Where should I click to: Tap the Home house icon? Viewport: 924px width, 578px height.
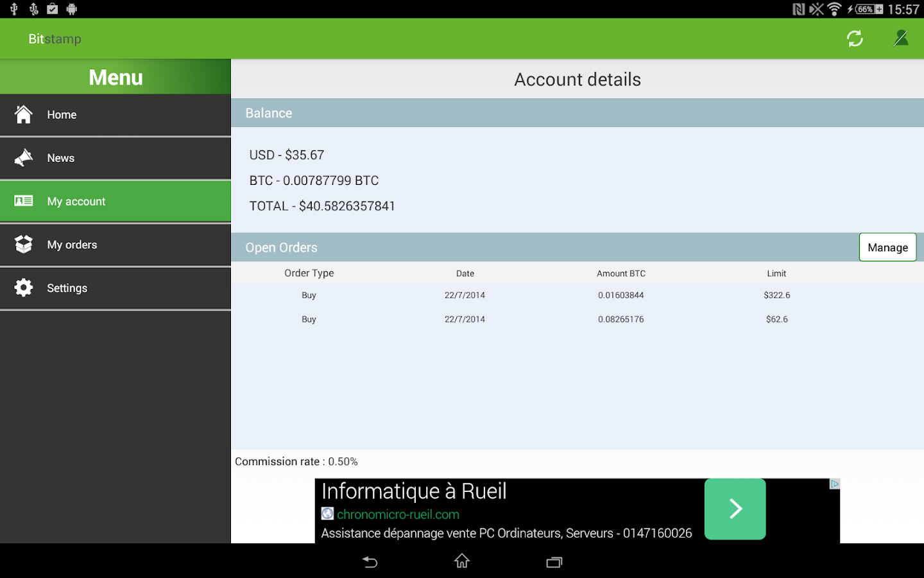click(x=24, y=114)
